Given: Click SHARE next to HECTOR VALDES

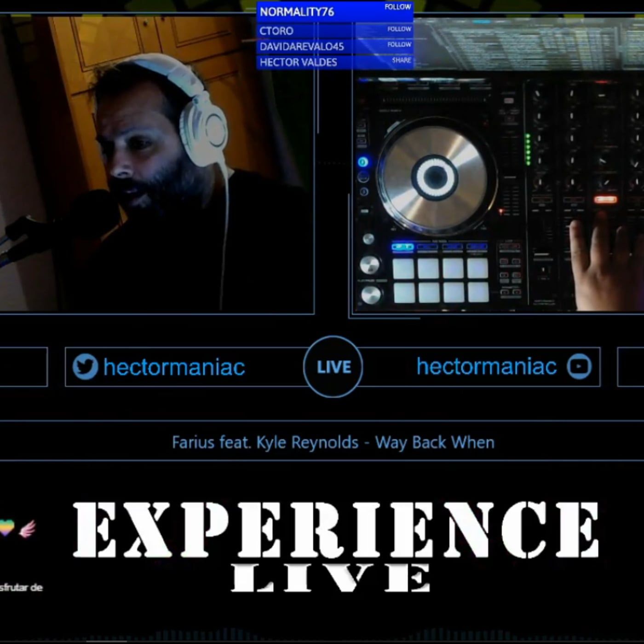Looking at the screenshot, I should pos(401,60).
